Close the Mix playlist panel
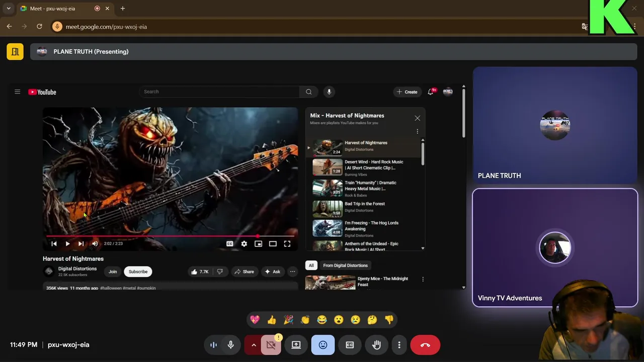Image resolution: width=644 pixels, height=362 pixels. (417, 118)
